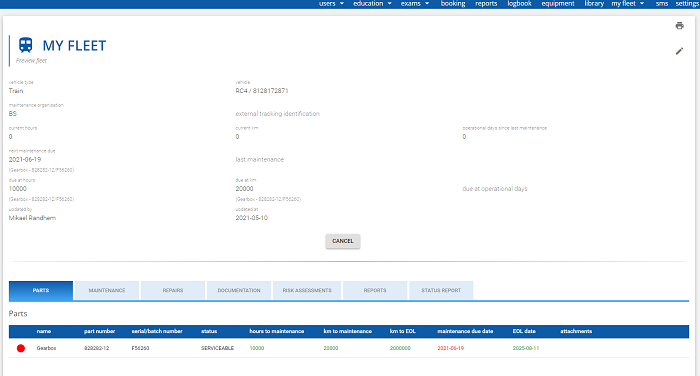Click the MY FLEET page heading
Image resolution: width=700 pixels, height=376 pixels.
[x=74, y=46]
